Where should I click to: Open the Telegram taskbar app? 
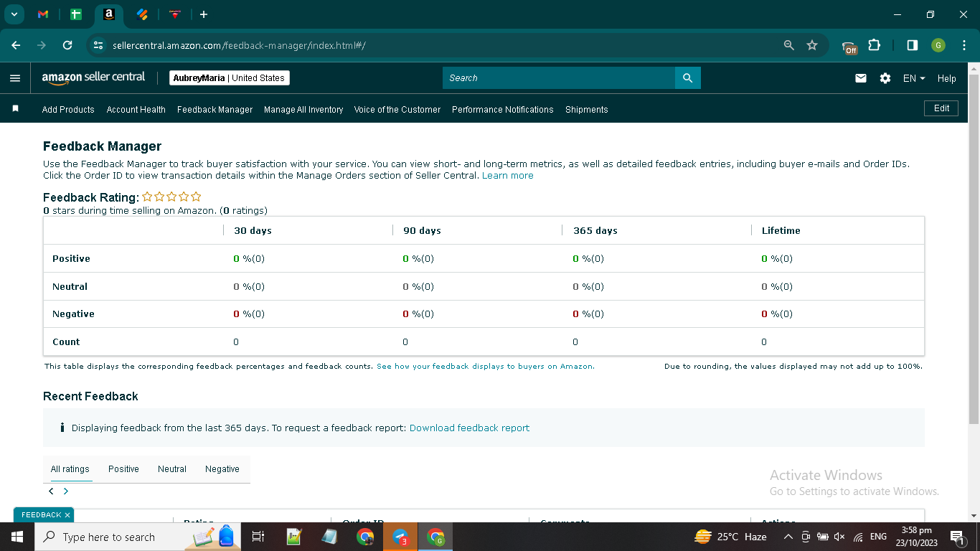[400, 537]
